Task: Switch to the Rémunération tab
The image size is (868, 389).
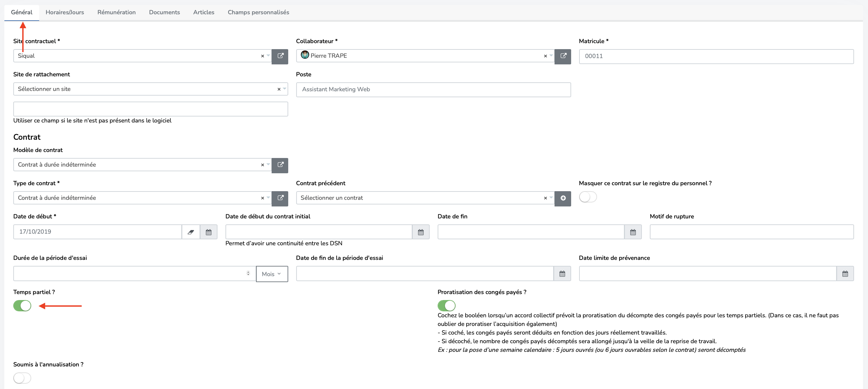Action: pyautogui.click(x=117, y=12)
